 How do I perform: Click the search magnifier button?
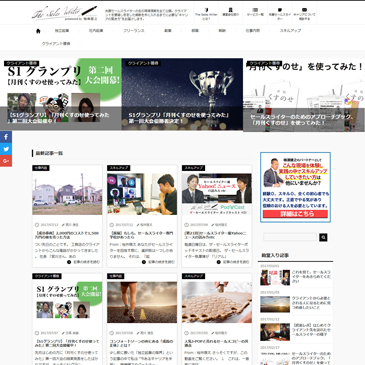coord(323,237)
